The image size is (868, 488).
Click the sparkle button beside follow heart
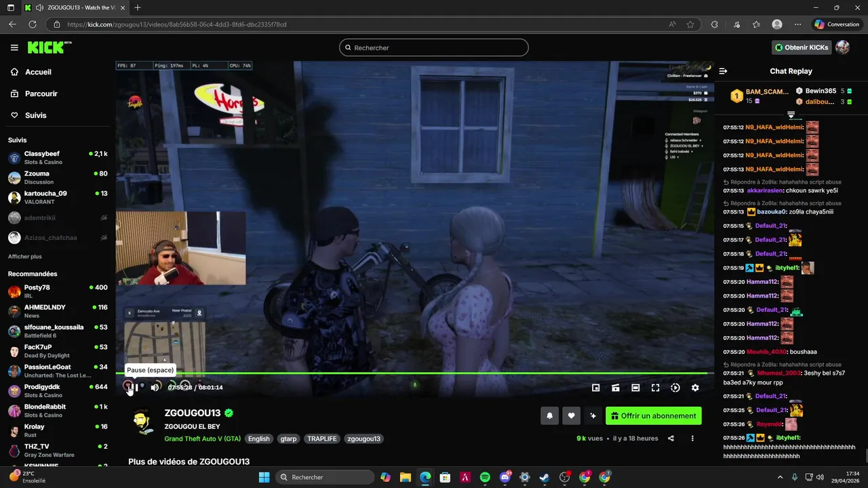(x=593, y=416)
